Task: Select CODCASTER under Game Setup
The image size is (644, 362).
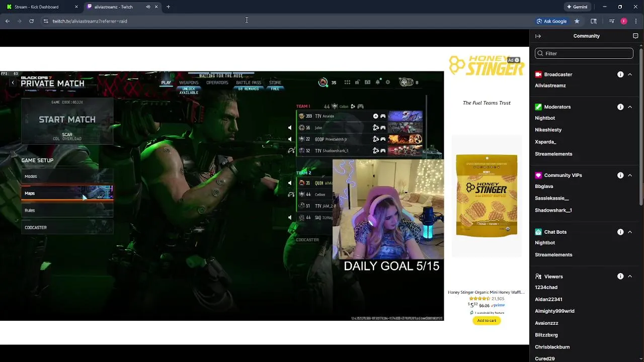Action: click(67, 227)
